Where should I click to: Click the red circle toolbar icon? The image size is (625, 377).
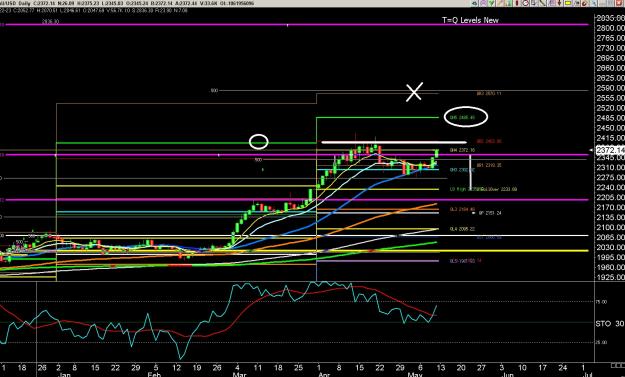(x=525, y=3)
